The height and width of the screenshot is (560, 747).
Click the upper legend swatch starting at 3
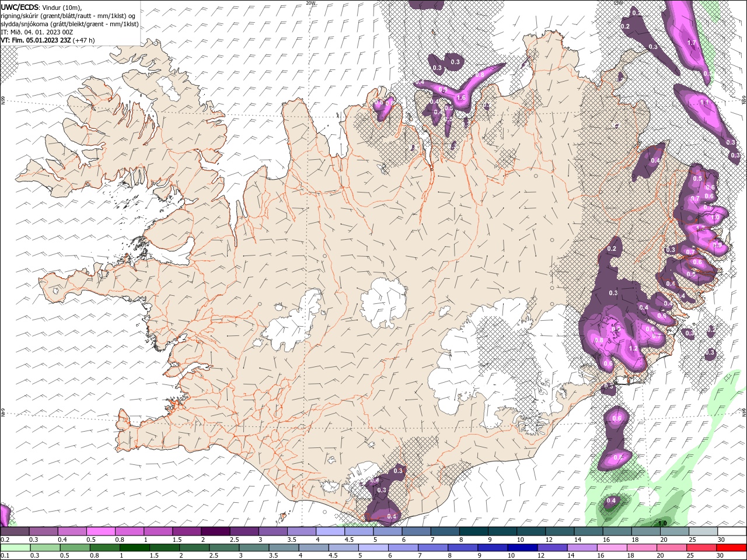[x=273, y=531]
